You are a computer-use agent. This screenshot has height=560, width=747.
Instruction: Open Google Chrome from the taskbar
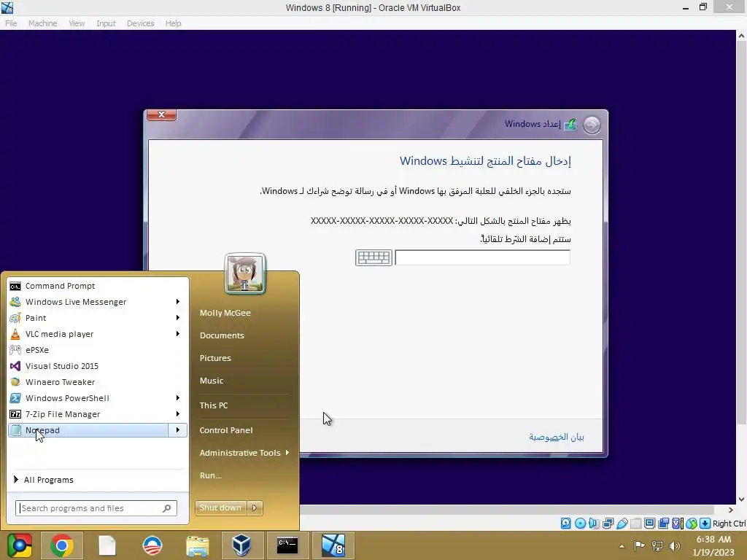point(62,545)
